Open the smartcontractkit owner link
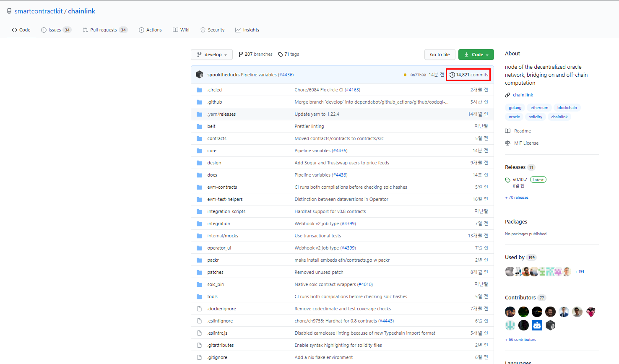Viewport: 619px width, 364px height. click(39, 11)
